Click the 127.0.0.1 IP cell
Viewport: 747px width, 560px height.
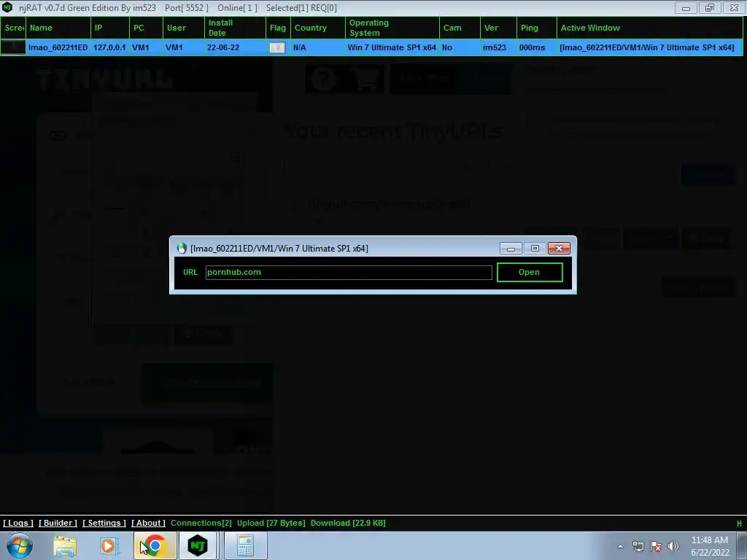click(x=109, y=47)
